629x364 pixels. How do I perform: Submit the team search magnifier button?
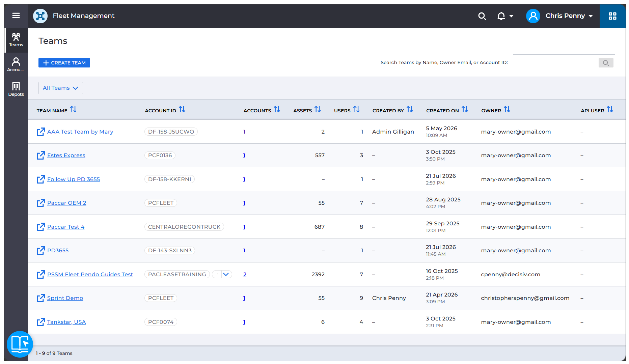pos(606,63)
